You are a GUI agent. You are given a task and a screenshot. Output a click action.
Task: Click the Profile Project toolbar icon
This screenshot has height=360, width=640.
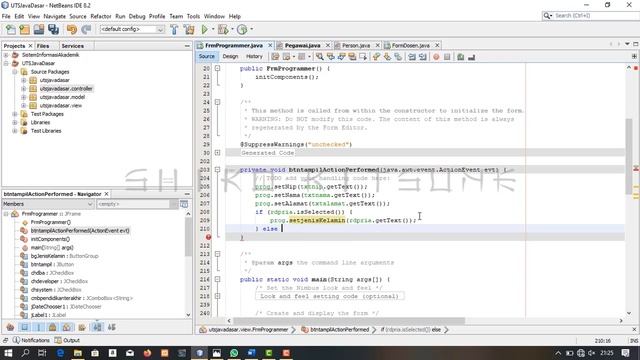point(242,29)
